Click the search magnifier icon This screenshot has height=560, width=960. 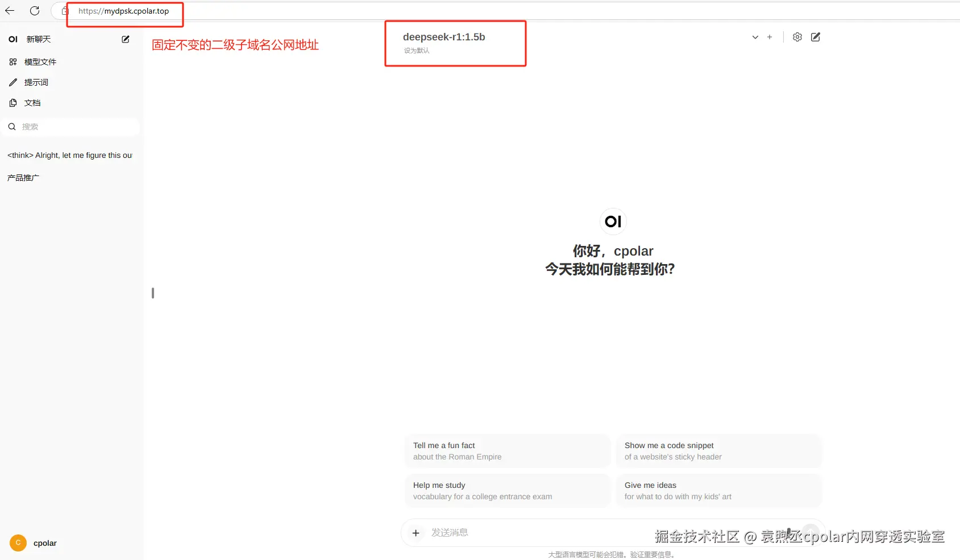tap(12, 127)
